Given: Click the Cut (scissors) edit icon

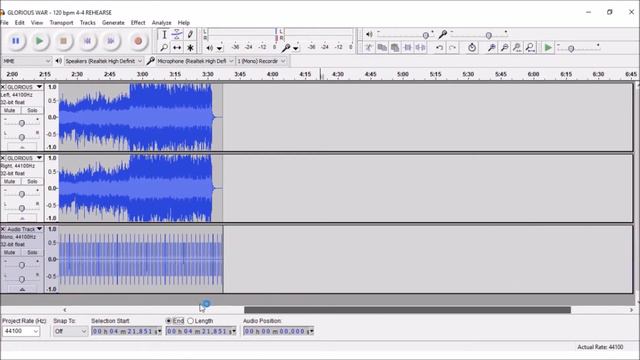Looking at the screenshot, I should [369, 48].
